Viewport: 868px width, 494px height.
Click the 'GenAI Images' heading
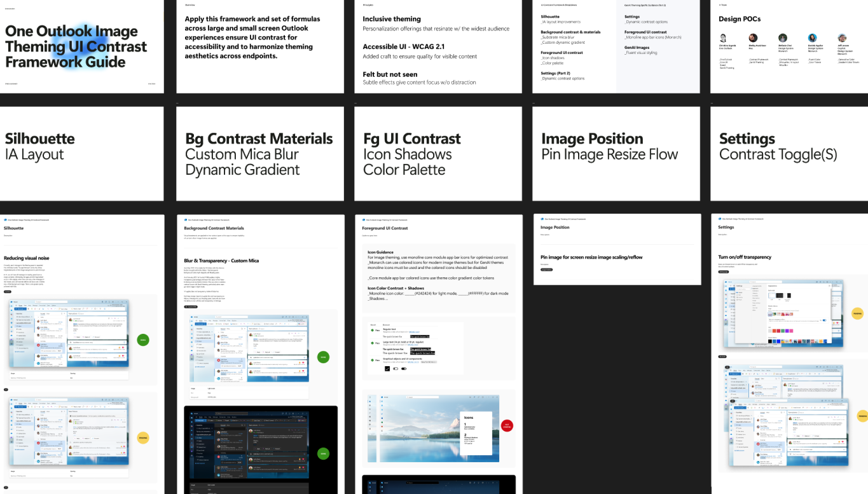(637, 47)
